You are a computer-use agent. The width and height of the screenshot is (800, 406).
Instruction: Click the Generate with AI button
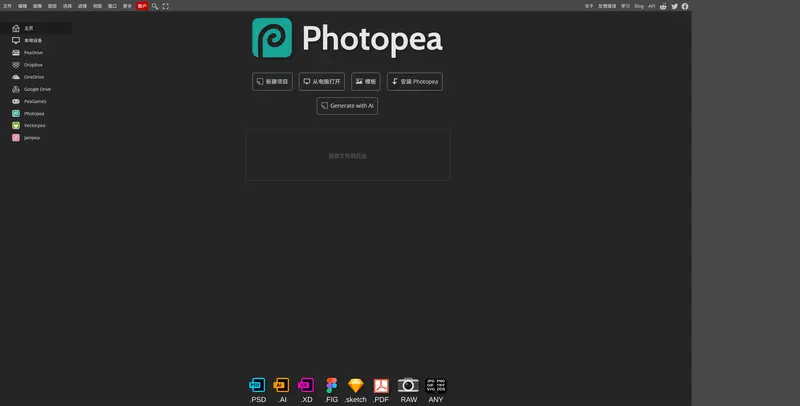[x=347, y=106]
